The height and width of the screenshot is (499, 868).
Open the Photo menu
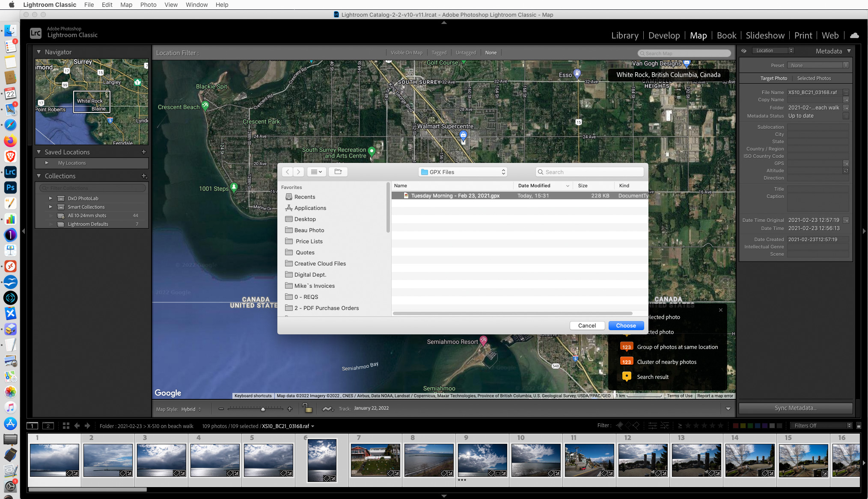[x=148, y=5]
